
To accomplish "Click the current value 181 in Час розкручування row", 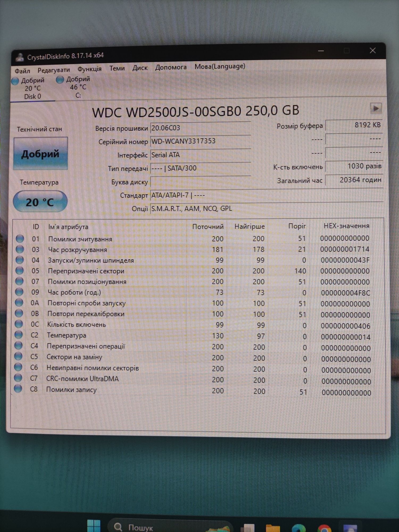I will pos(218,249).
